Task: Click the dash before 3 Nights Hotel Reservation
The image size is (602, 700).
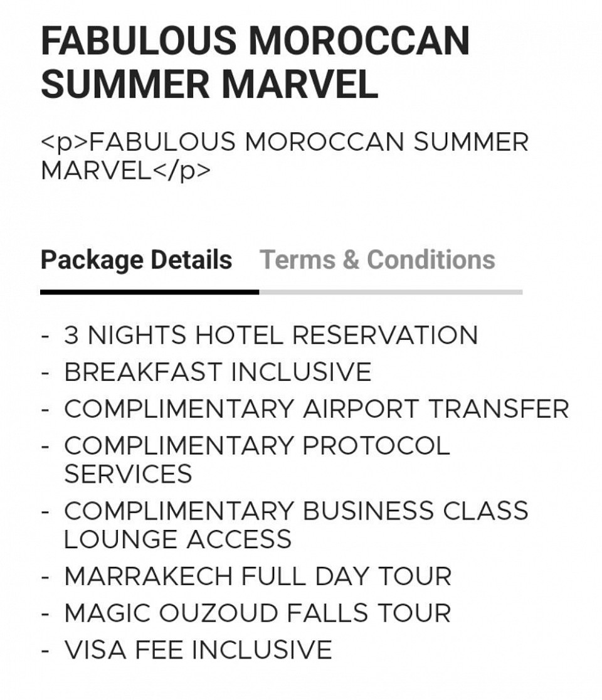Action: point(45,336)
